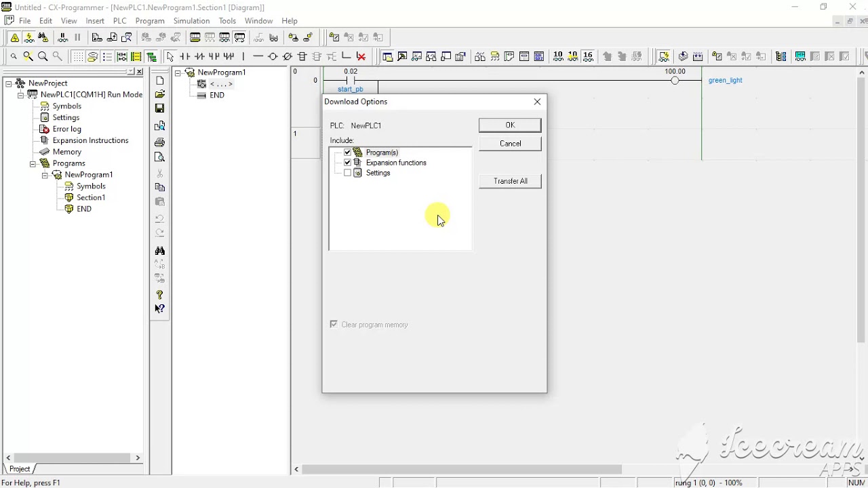
Task: Click the Open folder icon in vertical toolbar
Action: tap(160, 94)
